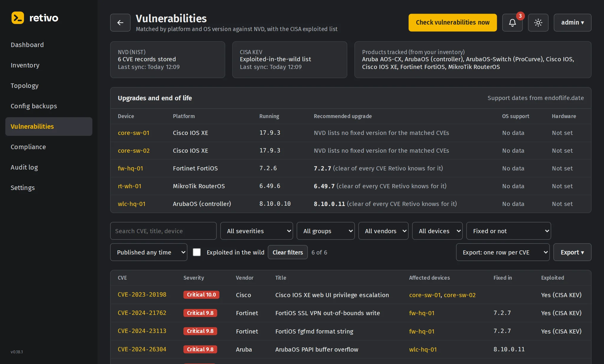Image resolution: width=604 pixels, height=364 pixels.
Task: Click the Exploited column header
Action: pos(552,278)
